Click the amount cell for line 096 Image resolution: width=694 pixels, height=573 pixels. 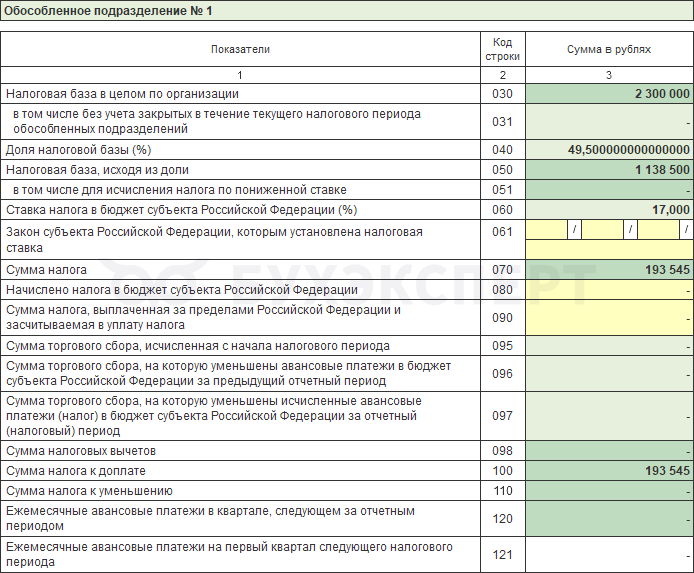[609, 374]
